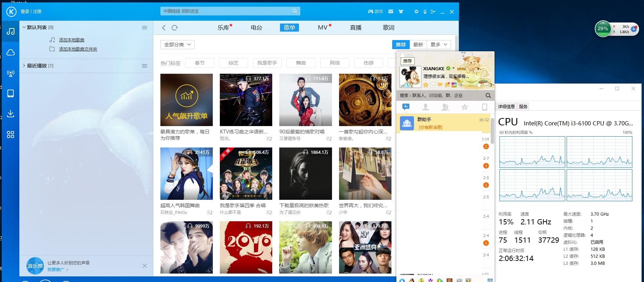
Task: Open the 更多 sort dropdown
Action: click(x=439, y=45)
